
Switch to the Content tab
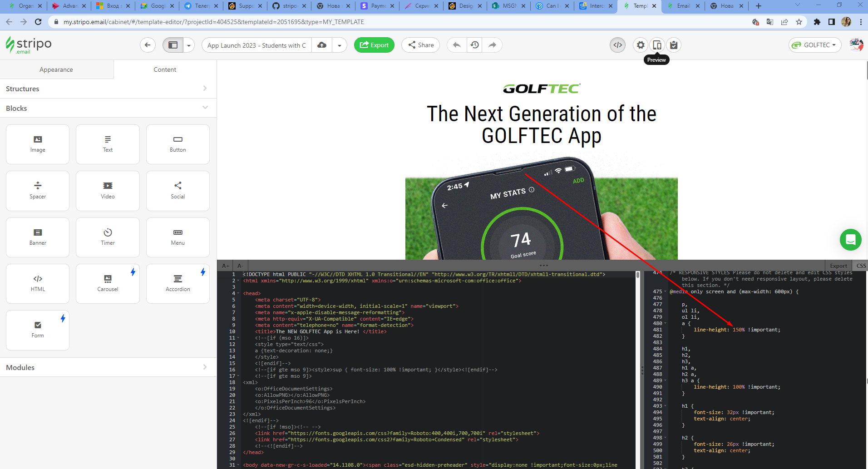click(x=165, y=69)
